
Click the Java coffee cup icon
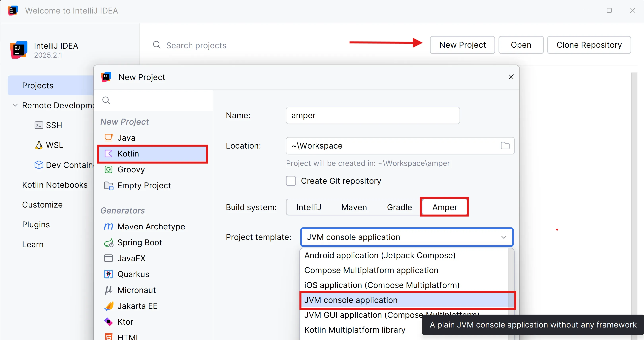click(109, 138)
